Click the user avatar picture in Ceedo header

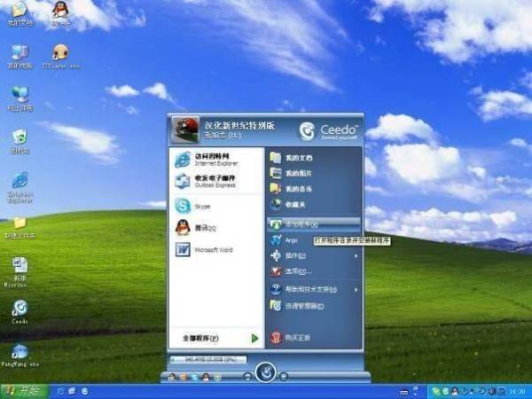(x=185, y=130)
